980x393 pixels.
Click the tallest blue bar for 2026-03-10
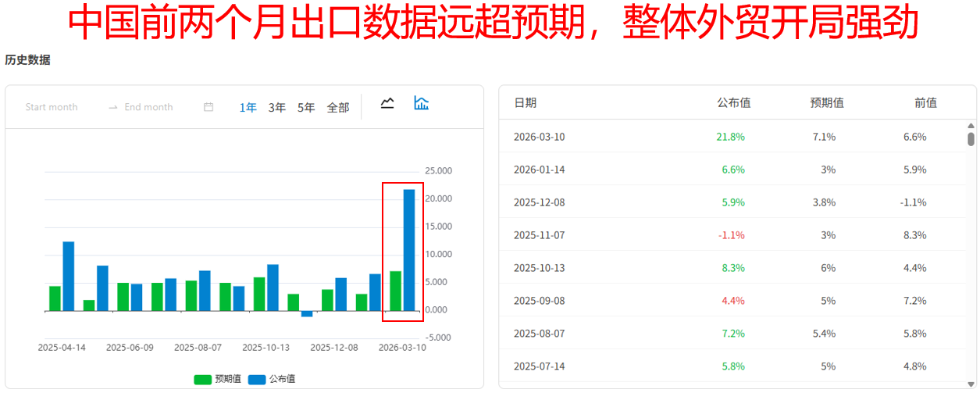[x=409, y=250]
